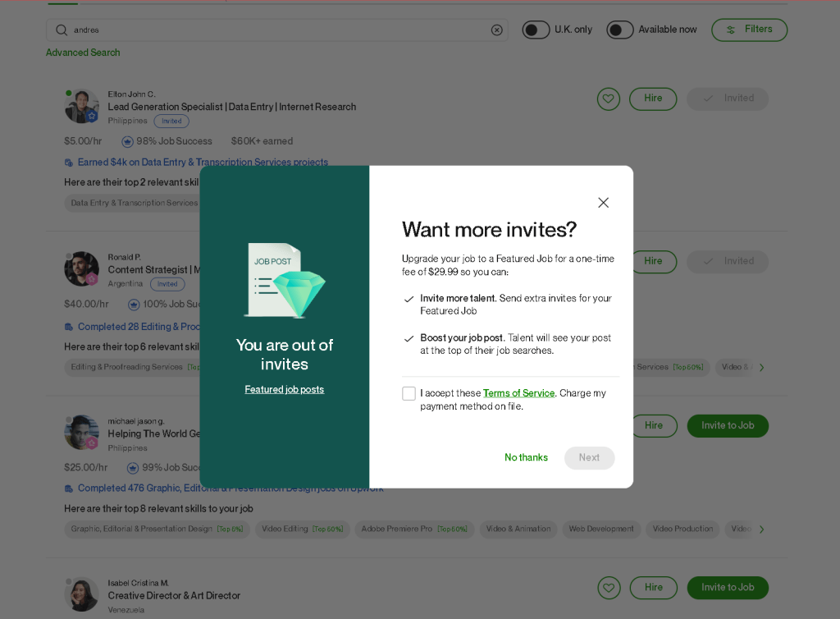840x619 pixels.
Task: Open Completed 28 Editing link
Action: 139,327
